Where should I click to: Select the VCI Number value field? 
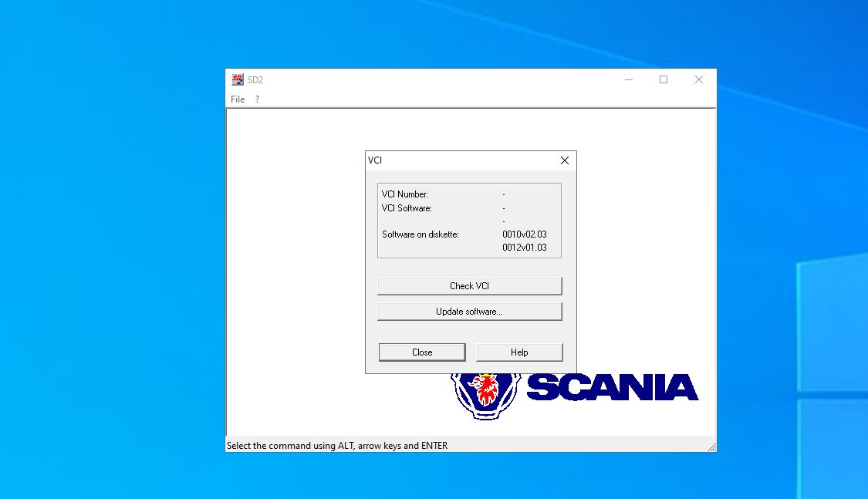[x=505, y=194]
